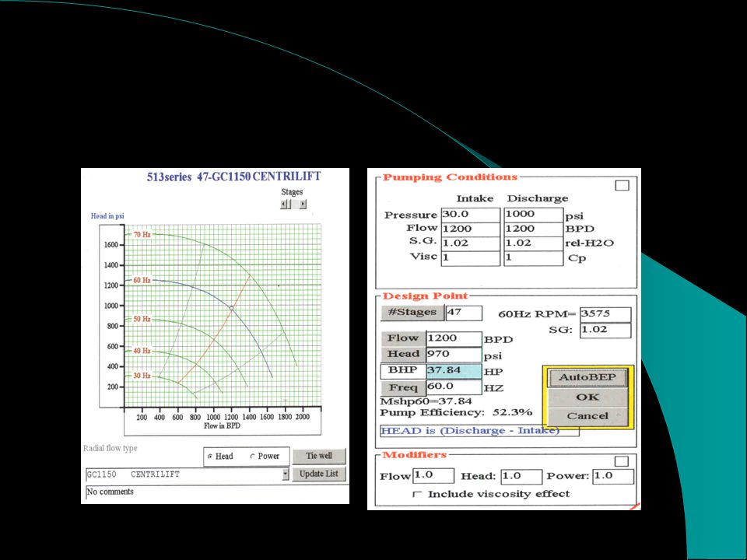Click the #Stages button
The image size is (747, 560).
tap(412, 313)
